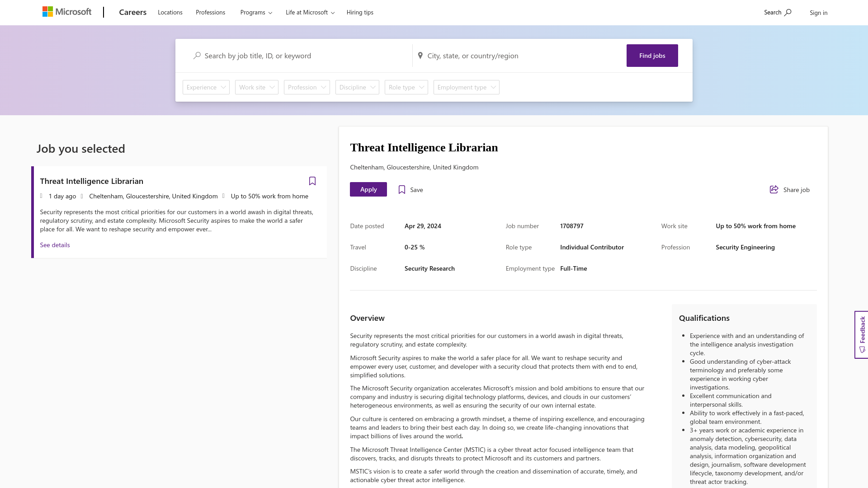Click the calendar/date icon on job card
Screen dimensions: 868x488
point(42,196)
